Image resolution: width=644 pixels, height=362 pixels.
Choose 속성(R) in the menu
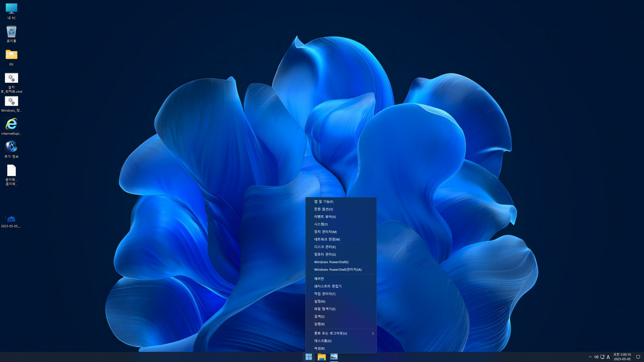point(341,348)
